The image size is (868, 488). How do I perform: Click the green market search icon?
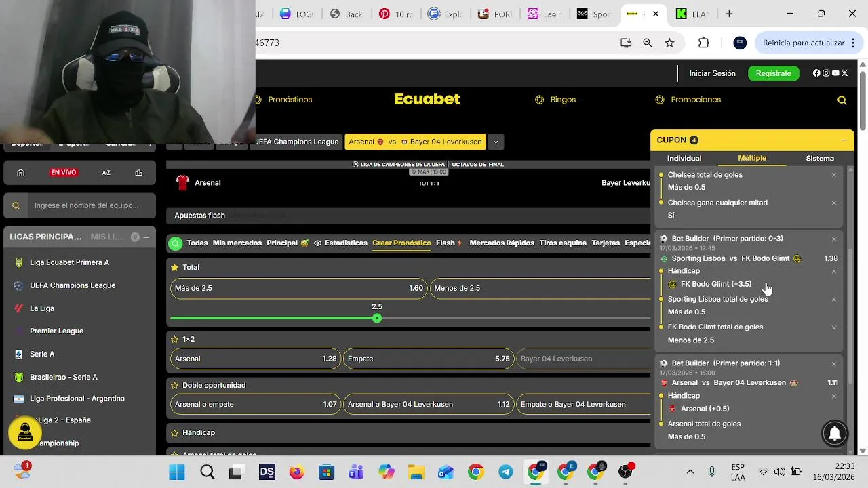tap(176, 243)
